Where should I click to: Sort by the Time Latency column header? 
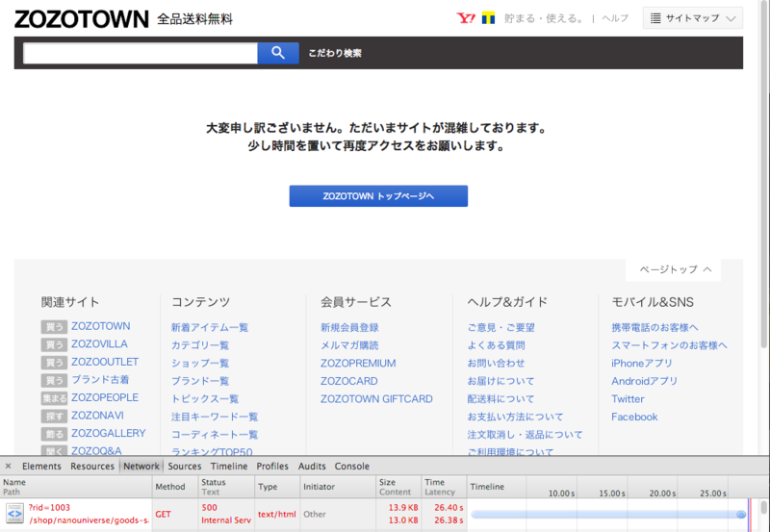(x=444, y=487)
